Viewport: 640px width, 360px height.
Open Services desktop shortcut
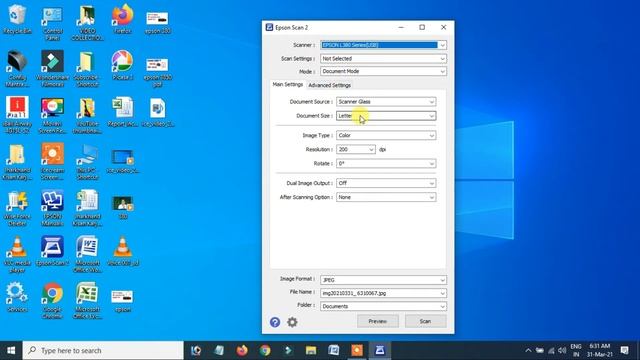[17, 298]
